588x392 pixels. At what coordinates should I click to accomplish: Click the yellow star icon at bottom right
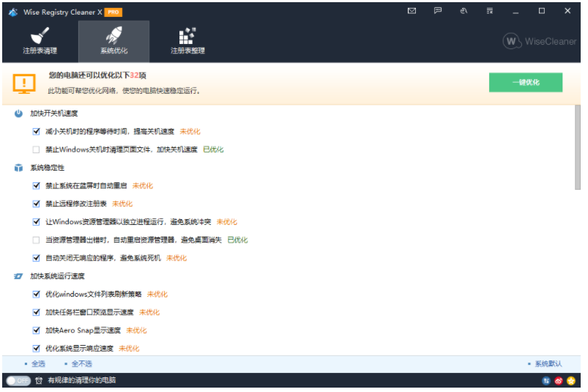click(x=571, y=381)
